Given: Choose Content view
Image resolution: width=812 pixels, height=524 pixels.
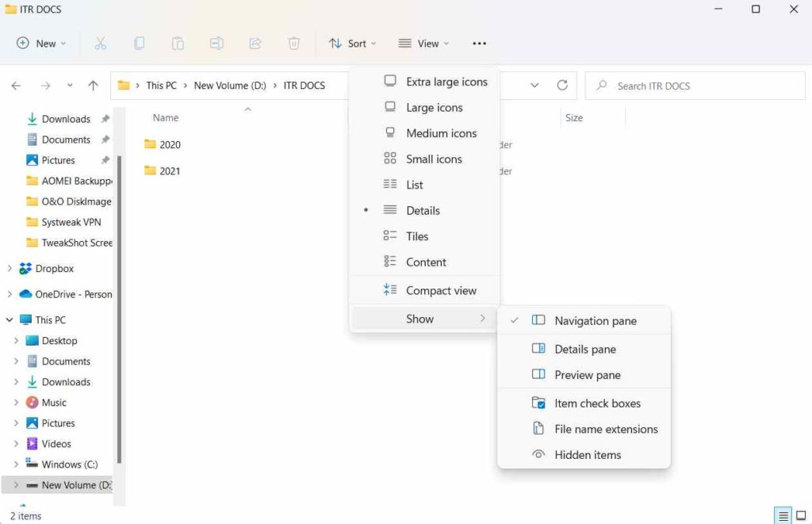Looking at the screenshot, I should tap(425, 262).
